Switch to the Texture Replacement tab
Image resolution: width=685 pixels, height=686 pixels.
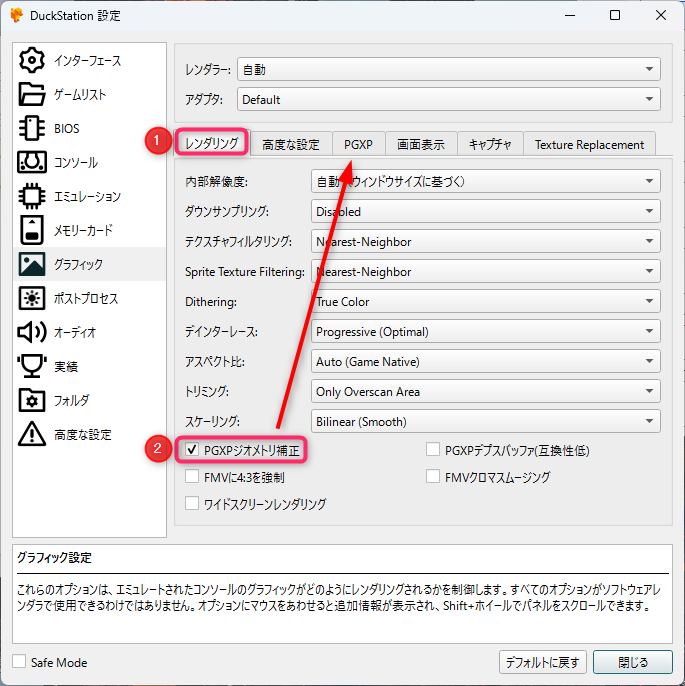(589, 144)
